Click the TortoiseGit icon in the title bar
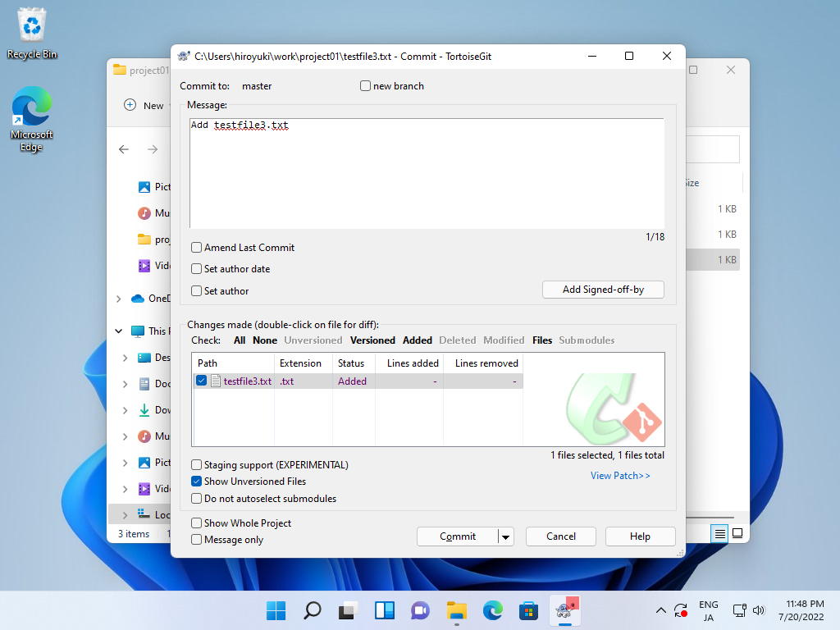Screen dimensions: 840x630 (184, 56)
